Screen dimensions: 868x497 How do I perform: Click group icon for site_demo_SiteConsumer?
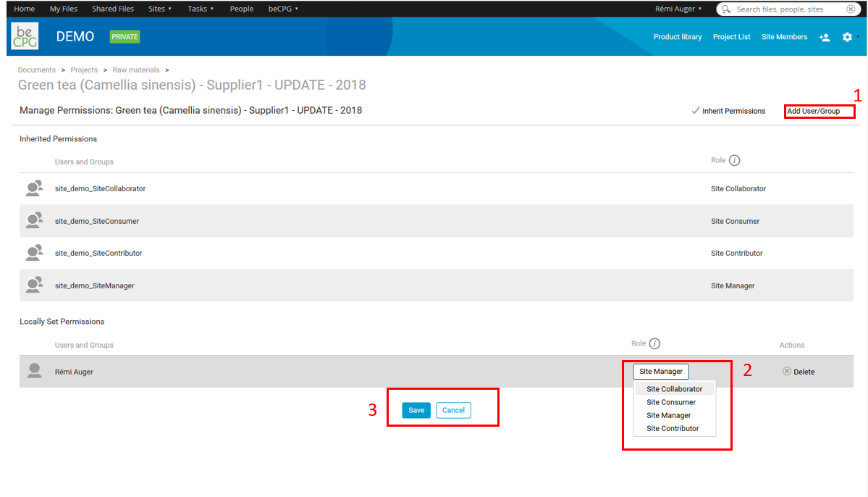point(34,220)
